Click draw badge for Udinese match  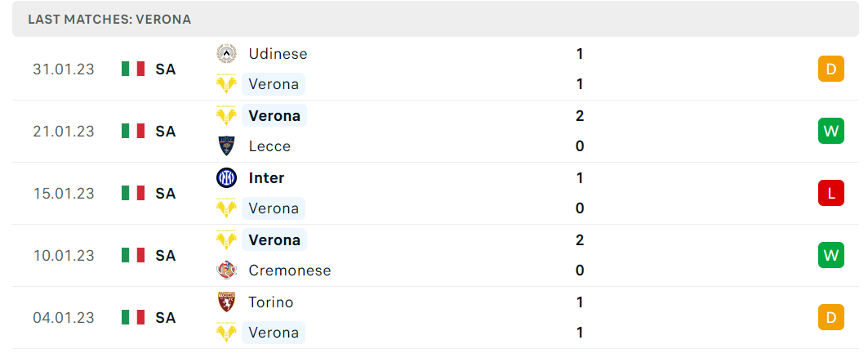pos(831,69)
